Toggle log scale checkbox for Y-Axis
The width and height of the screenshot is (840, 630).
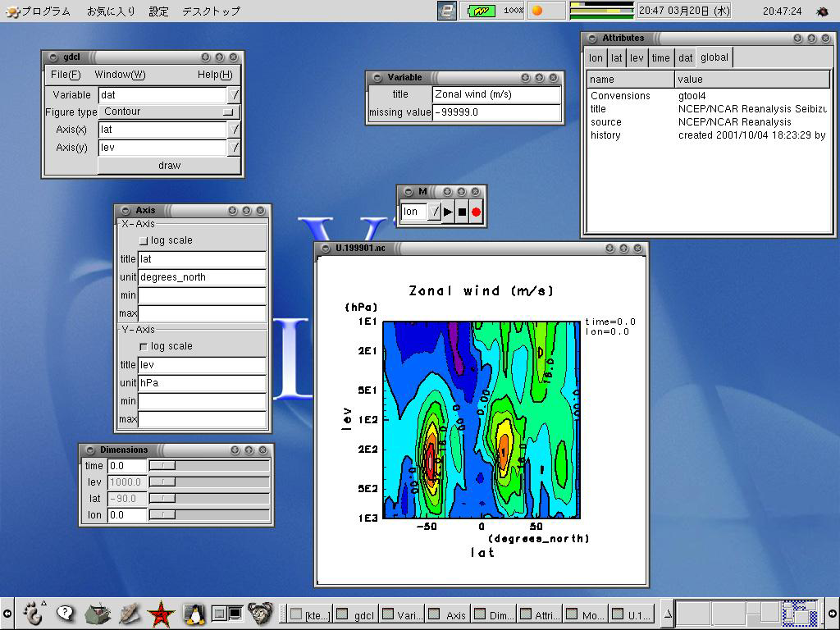point(144,346)
